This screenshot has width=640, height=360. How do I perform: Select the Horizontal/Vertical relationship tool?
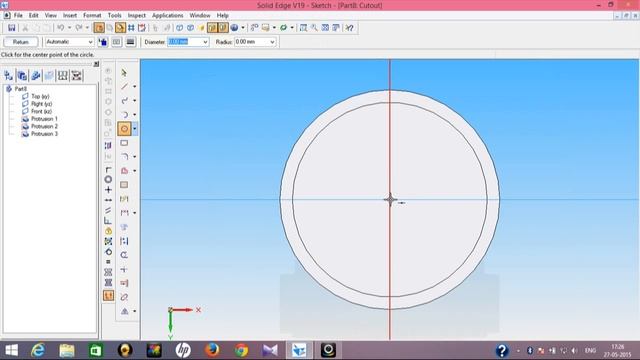point(108,190)
